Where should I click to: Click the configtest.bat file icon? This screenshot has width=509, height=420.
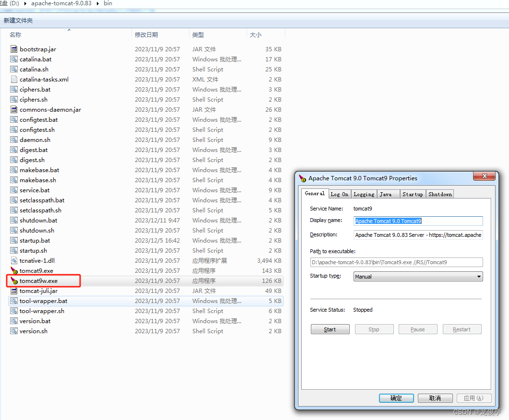click(x=13, y=120)
